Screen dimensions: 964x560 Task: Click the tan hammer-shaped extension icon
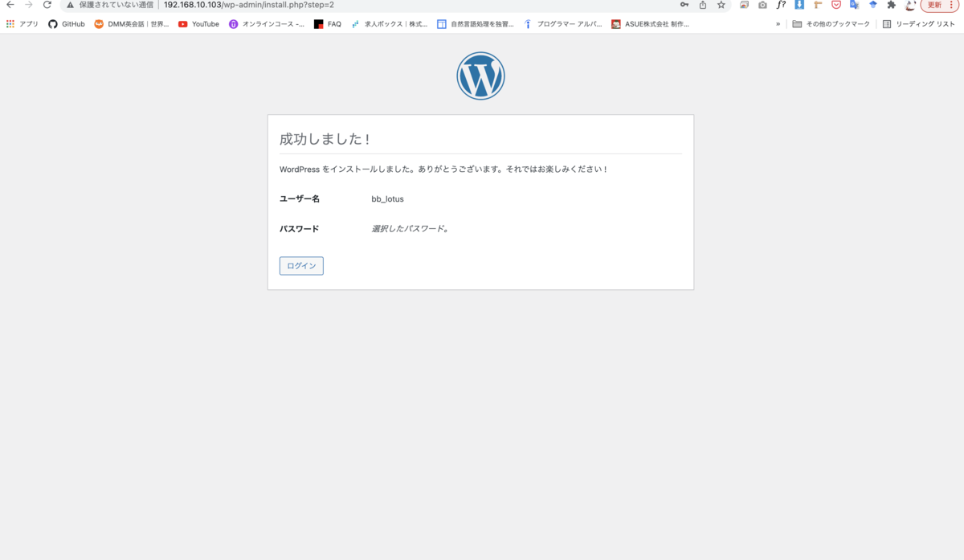tap(818, 5)
